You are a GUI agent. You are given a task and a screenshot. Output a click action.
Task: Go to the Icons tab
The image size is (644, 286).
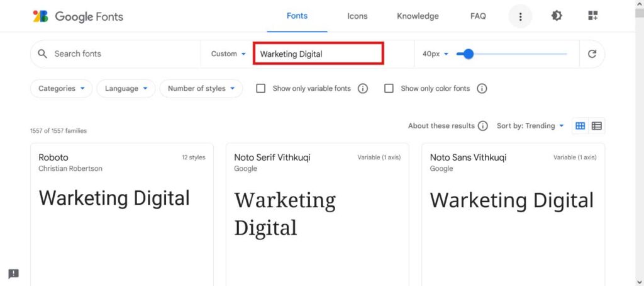(357, 16)
